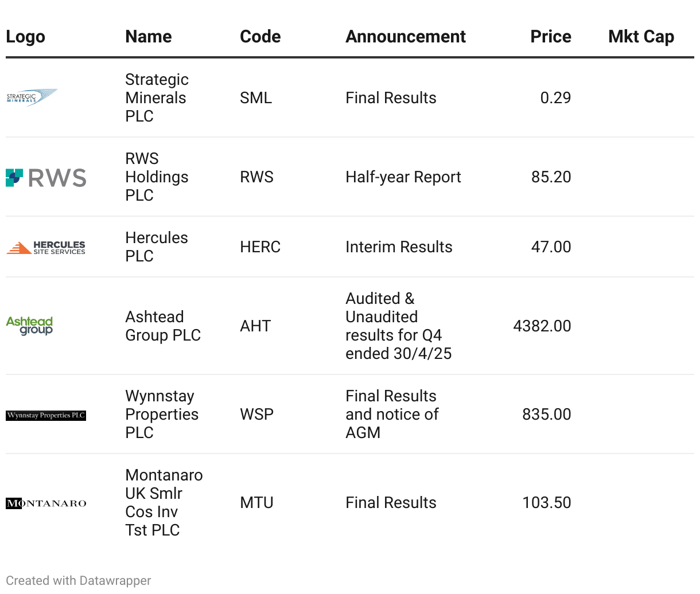Select the Name column header
Image resolution: width=700 pixels, height=594 pixels.
149,37
